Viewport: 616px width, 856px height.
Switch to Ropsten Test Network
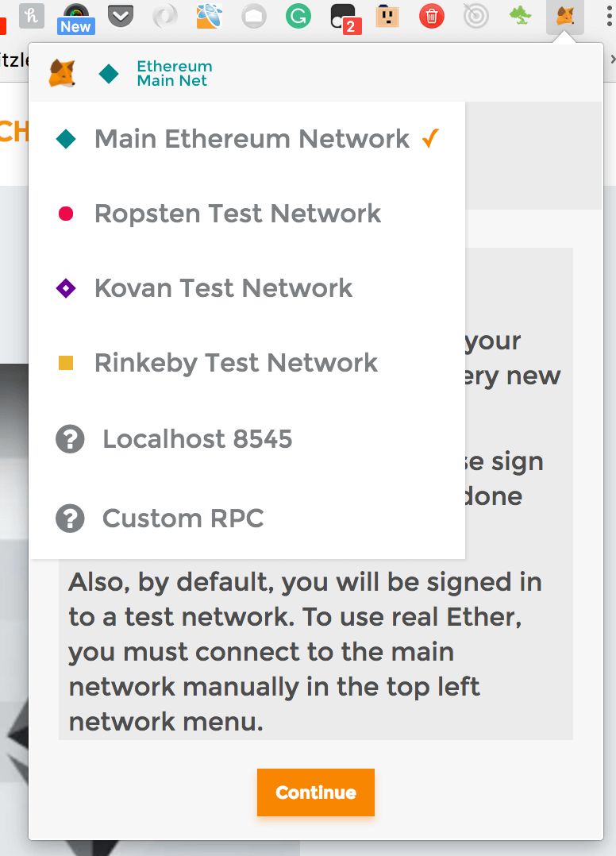(x=247, y=214)
